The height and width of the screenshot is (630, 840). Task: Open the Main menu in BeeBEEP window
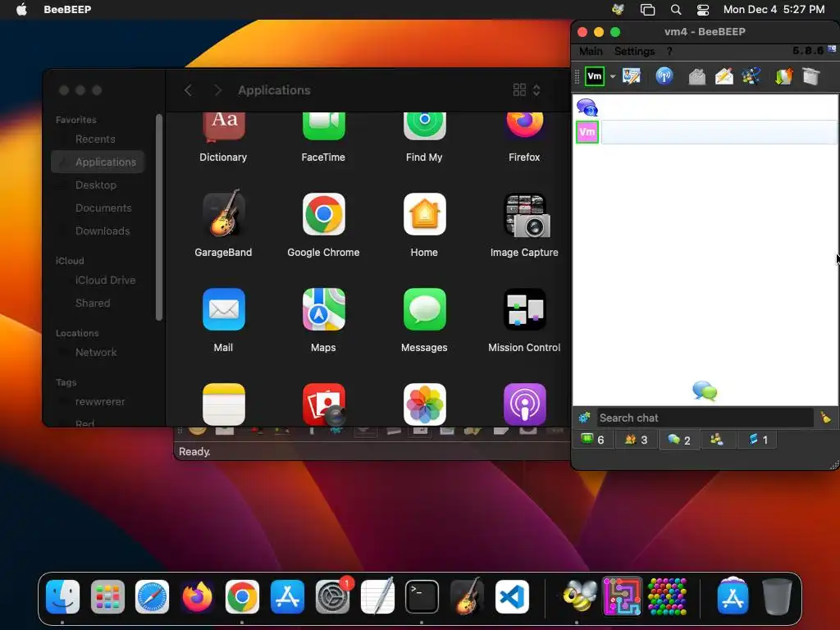tap(591, 52)
